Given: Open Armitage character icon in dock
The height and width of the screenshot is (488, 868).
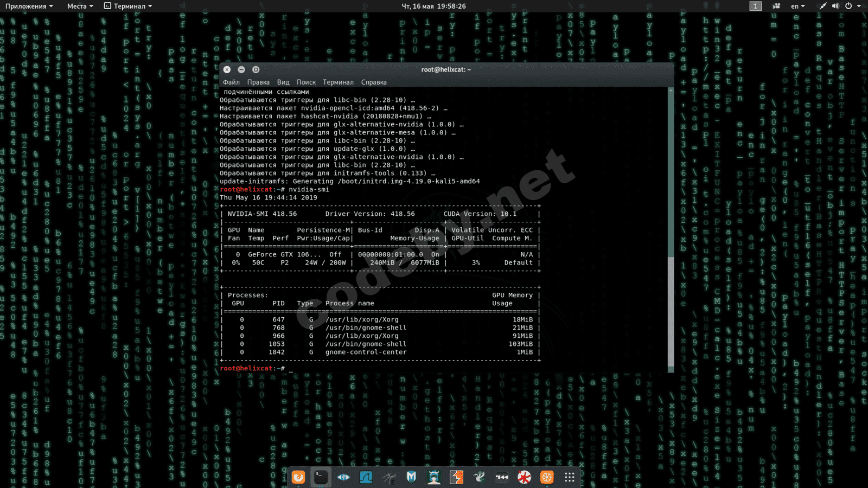Looking at the screenshot, I should (434, 477).
